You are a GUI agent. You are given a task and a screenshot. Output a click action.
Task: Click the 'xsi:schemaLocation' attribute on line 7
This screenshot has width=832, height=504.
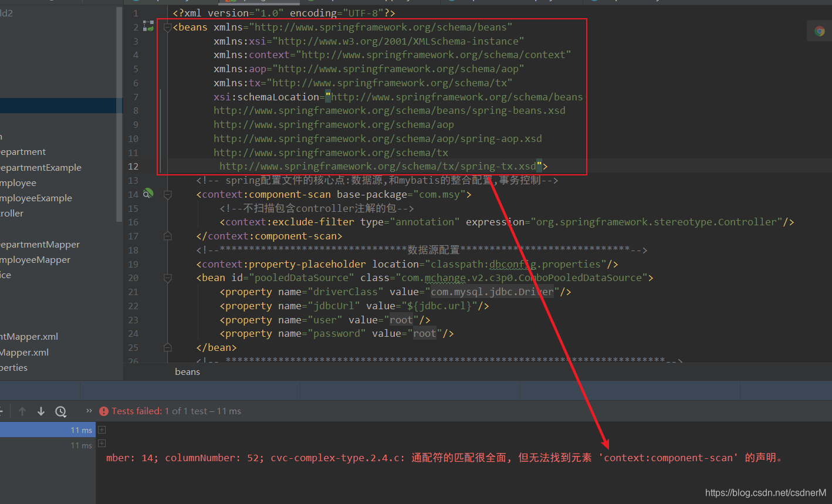pyautogui.click(x=266, y=97)
